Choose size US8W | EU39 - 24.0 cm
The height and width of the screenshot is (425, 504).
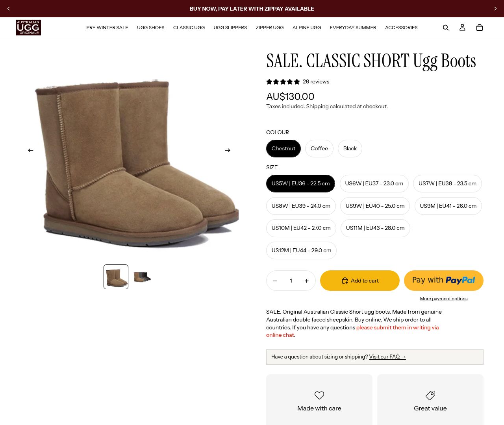301,206
